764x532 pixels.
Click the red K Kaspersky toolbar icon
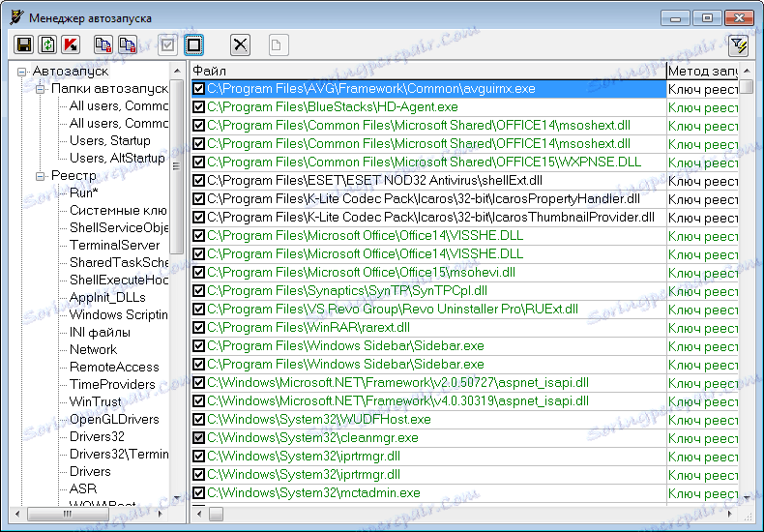(x=72, y=44)
